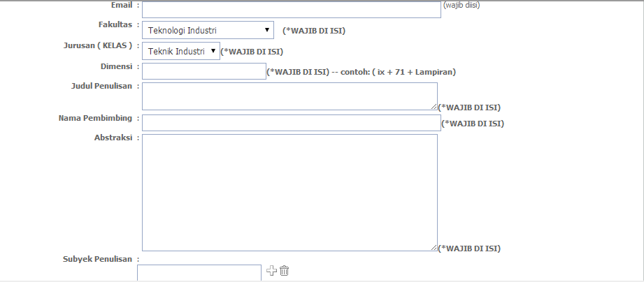Click '(*WAJIB DI ISI)' note beside Judul Penulisan

[469, 107]
